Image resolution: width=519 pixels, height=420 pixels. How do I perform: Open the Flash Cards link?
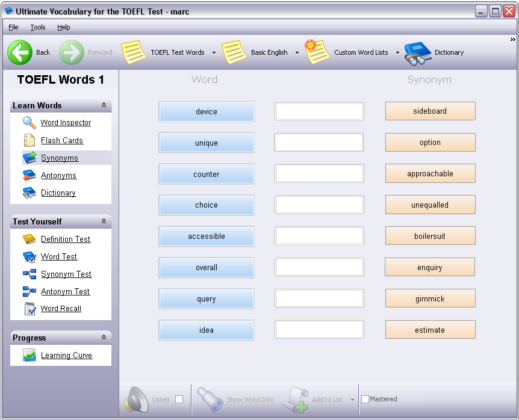point(62,141)
